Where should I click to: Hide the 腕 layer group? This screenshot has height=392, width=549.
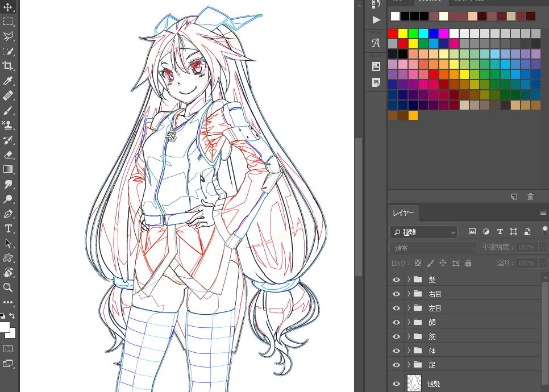[396, 336]
